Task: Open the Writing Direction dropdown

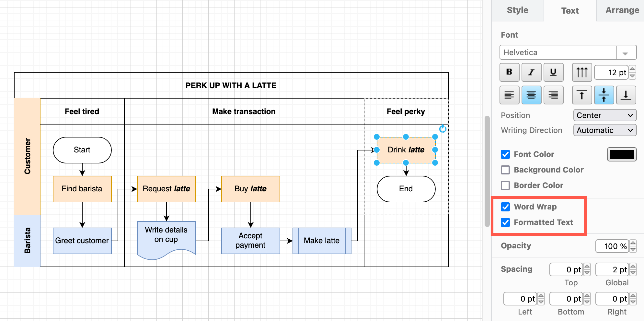Action: (x=604, y=130)
